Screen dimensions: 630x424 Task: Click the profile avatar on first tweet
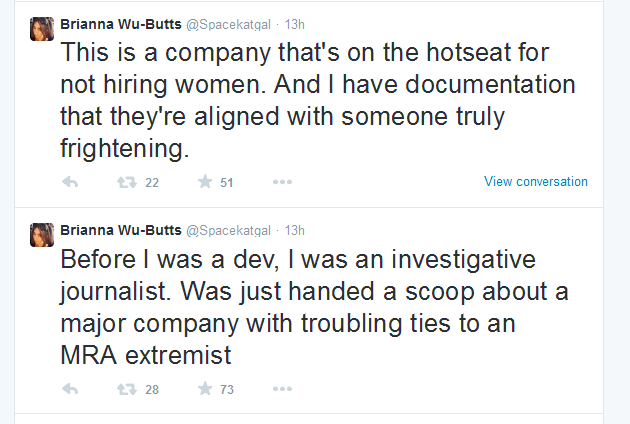(x=42, y=29)
